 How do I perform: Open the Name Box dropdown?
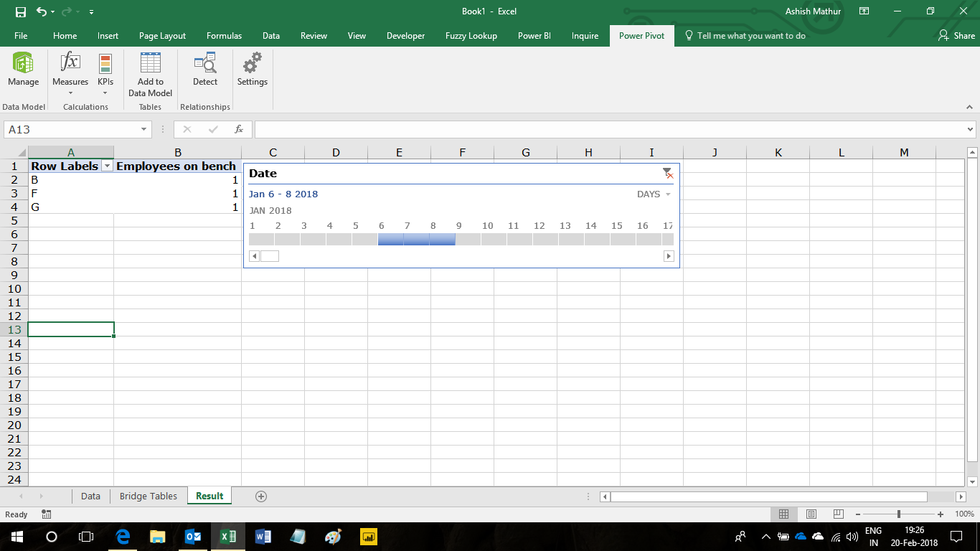[144, 129]
